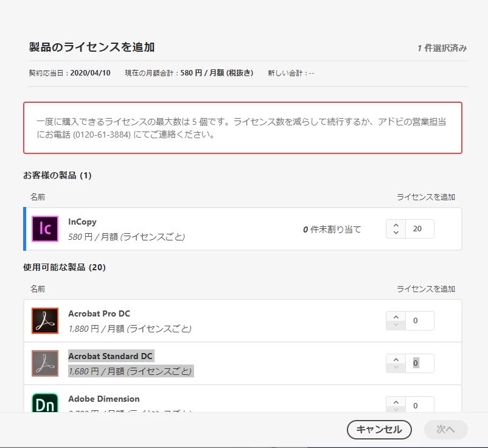Increase the Adobe Dimension license count
This screenshot has height=448, width=488.
pyautogui.click(x=396, y=402)
